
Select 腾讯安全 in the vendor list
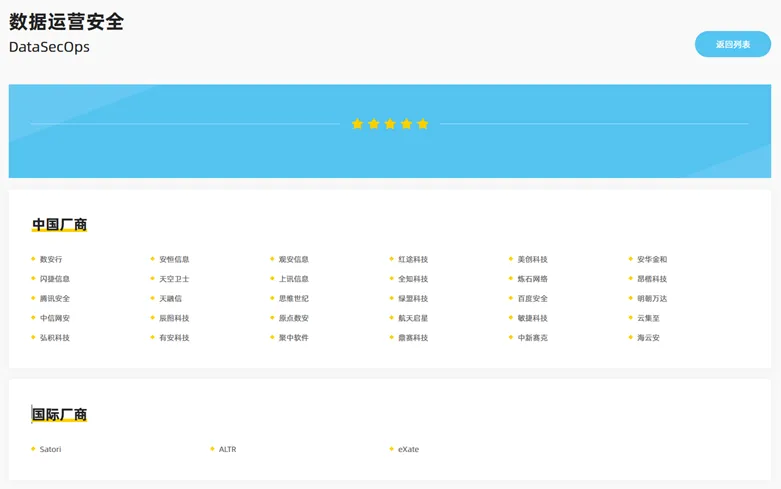55,298
